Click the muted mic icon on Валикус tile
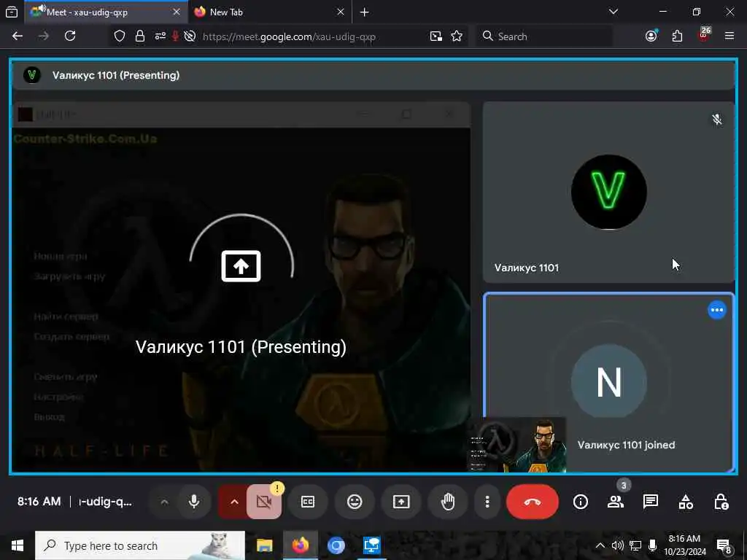The image size is (747, 560). click(717, 119)
